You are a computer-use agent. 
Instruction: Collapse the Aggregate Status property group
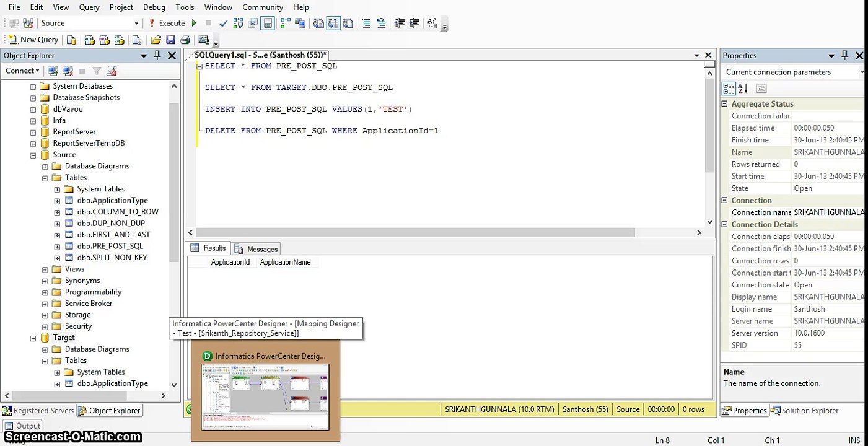tap(724, 104)
